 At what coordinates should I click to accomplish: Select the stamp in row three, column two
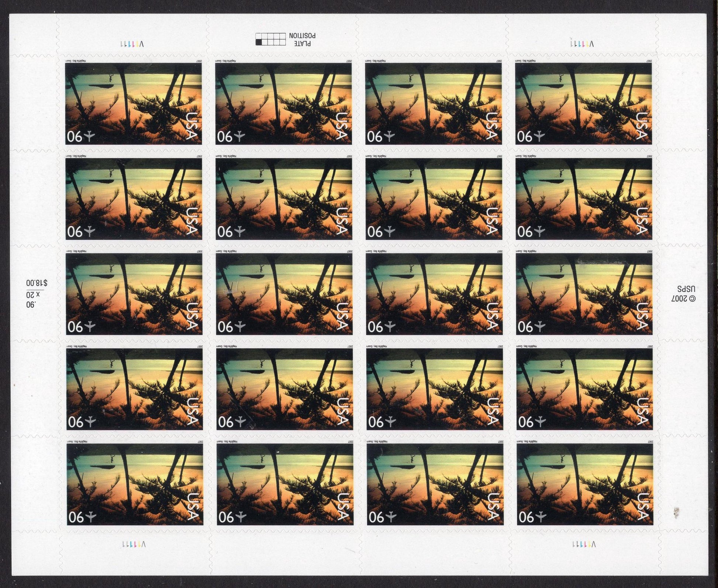284,294
